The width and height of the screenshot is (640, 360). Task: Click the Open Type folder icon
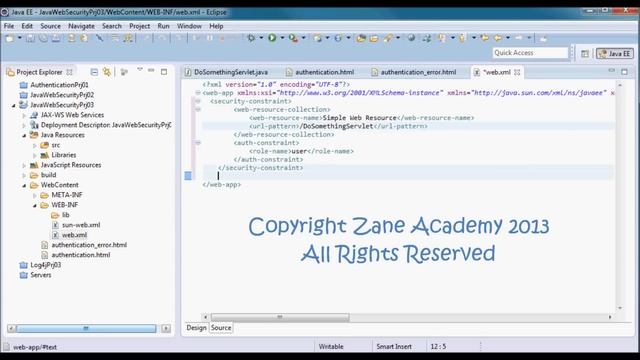361,38
